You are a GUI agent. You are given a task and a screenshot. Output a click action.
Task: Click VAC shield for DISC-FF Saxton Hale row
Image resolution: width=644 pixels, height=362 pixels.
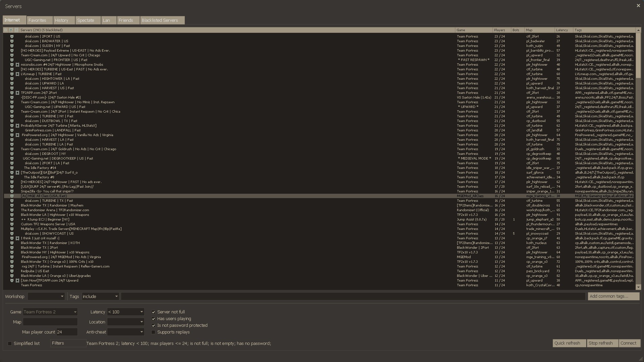pos(12,98)
